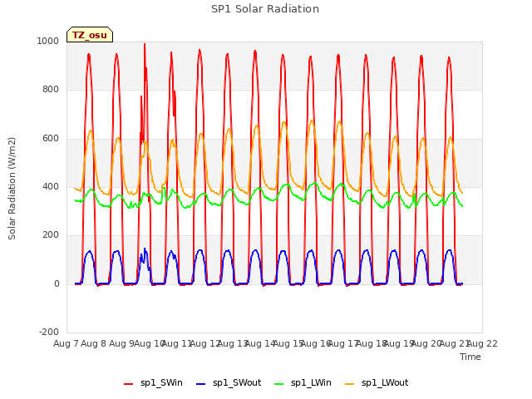Click the Aug 7 x-axis label
The width and height of the screenshot is (532, 399).
point(66,343)
